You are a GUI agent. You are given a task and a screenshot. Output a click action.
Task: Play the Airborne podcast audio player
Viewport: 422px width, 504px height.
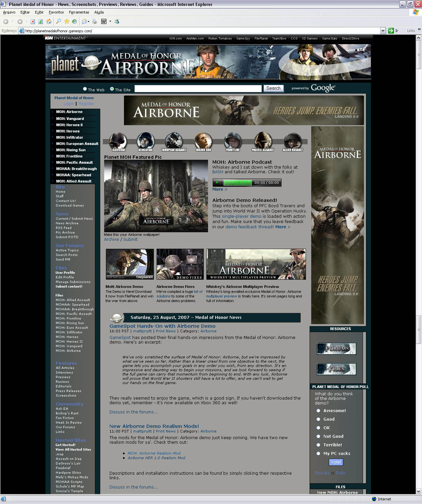pos(217,182)
